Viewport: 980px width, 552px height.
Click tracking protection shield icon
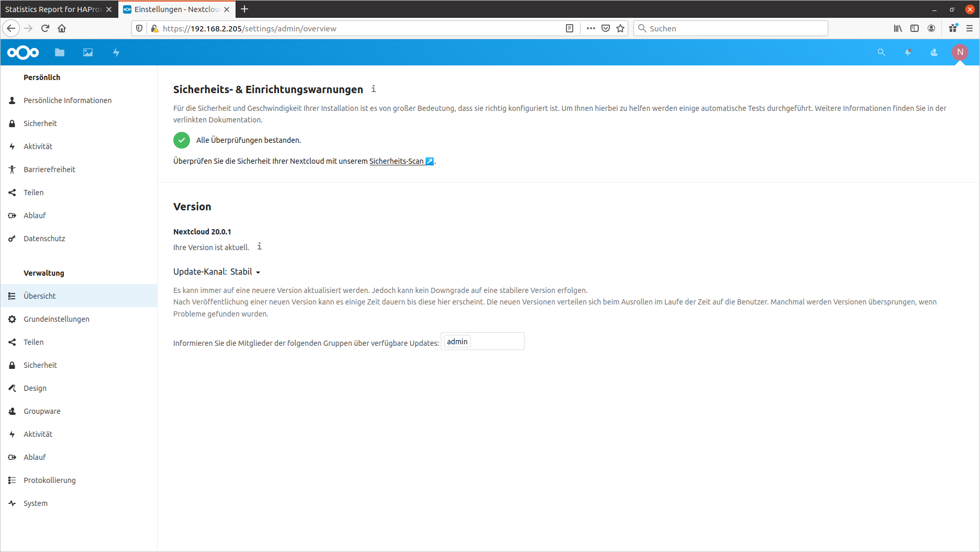click(x=139, y=28)
